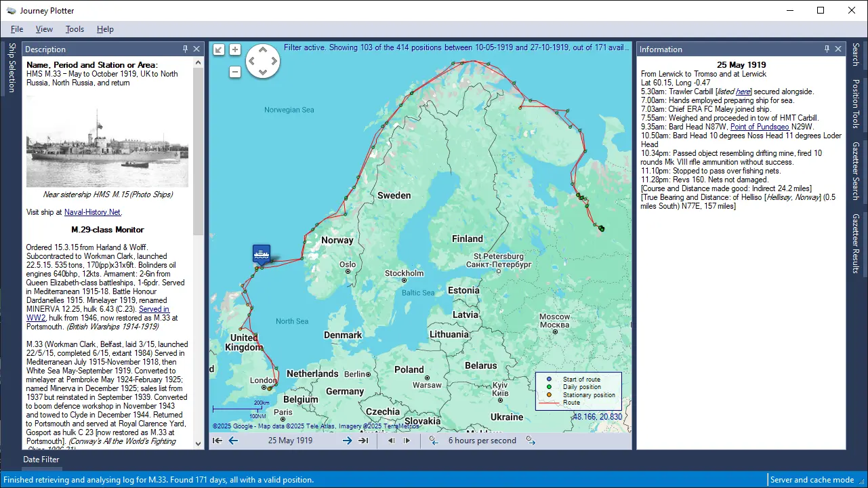The width and height of the screenshot is (868, 488).
Task: Pan the map up with the up chevron
Action: coord(262,51)
